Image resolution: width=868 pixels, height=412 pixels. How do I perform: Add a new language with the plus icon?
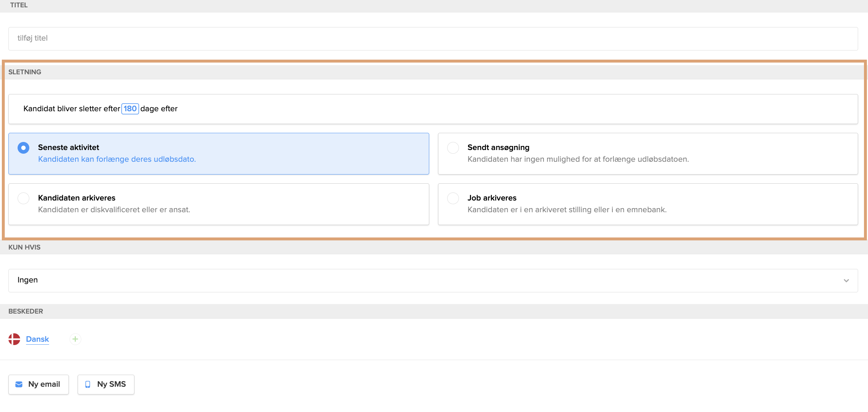click(75, 339)
